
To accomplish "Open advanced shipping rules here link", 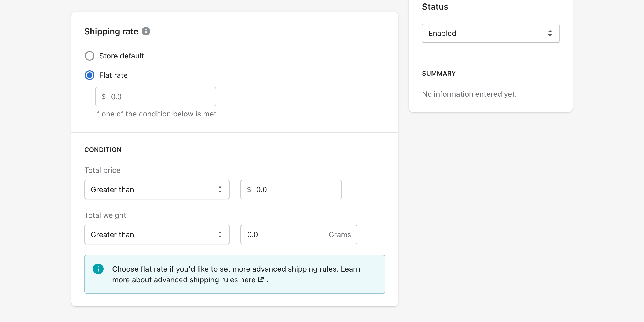I will [247, 280].
